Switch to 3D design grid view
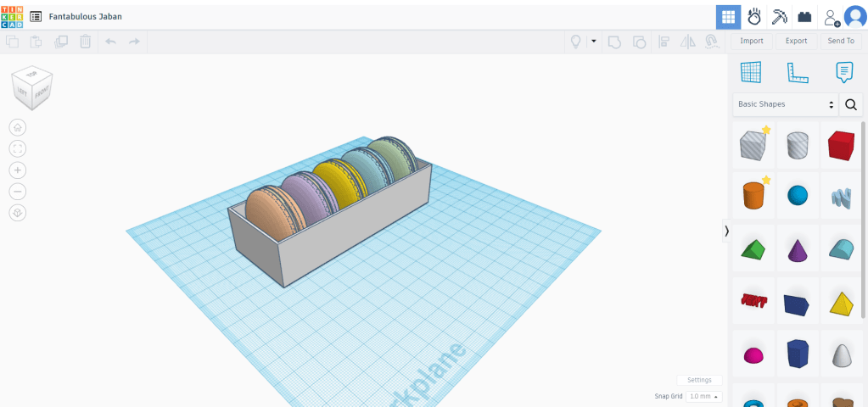This screenshot has width=868, height=407. [727, 16]
